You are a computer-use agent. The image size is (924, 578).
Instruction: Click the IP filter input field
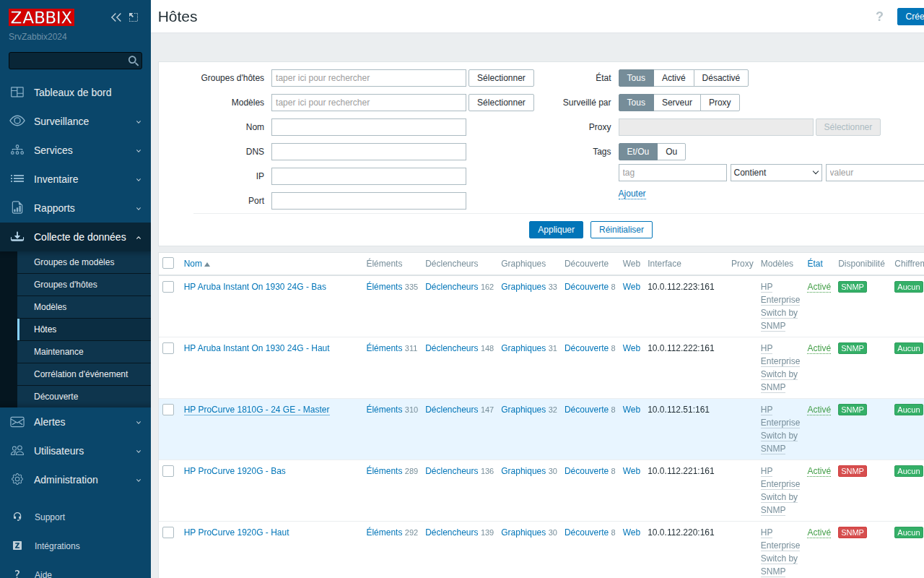click(x=369, y=176)
